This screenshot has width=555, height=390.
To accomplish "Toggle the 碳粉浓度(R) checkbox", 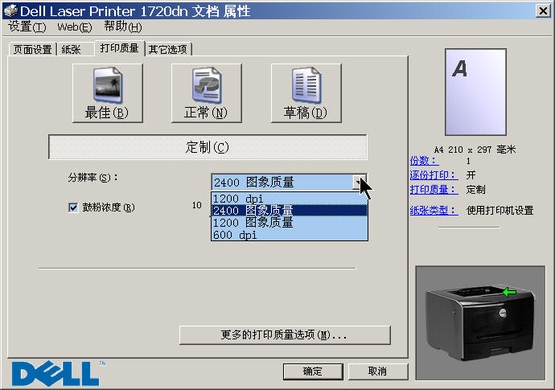I will [73, 207].
